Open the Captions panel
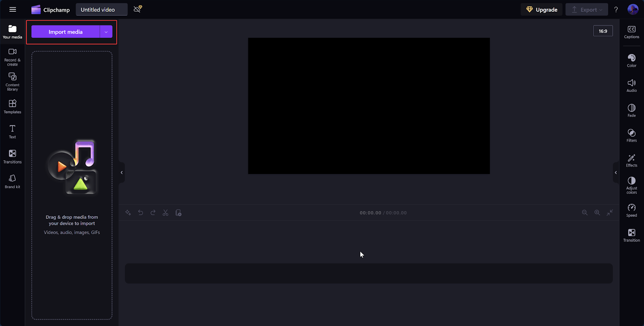644x326 pixels. [631, 32]
